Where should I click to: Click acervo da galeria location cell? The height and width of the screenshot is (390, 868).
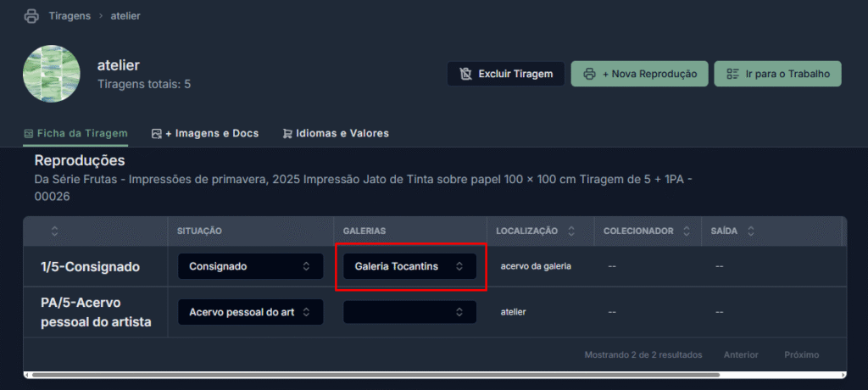pyautogui.click(x=536, y=266)
